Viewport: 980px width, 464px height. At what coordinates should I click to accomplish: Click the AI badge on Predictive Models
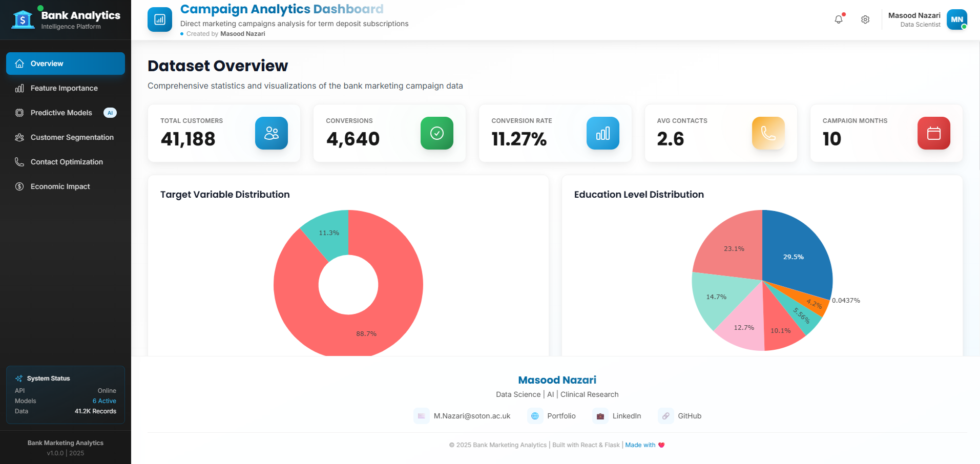pos(110,113)
